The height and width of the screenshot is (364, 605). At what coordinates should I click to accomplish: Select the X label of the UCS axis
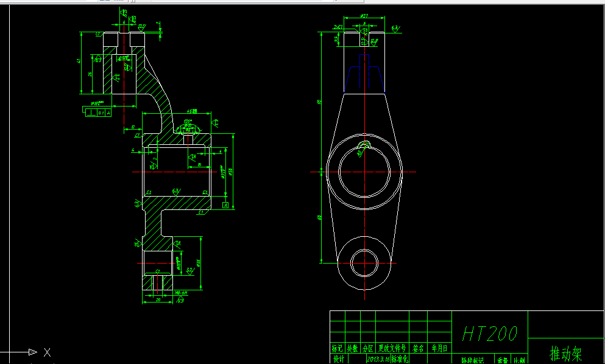coord(47,352)
